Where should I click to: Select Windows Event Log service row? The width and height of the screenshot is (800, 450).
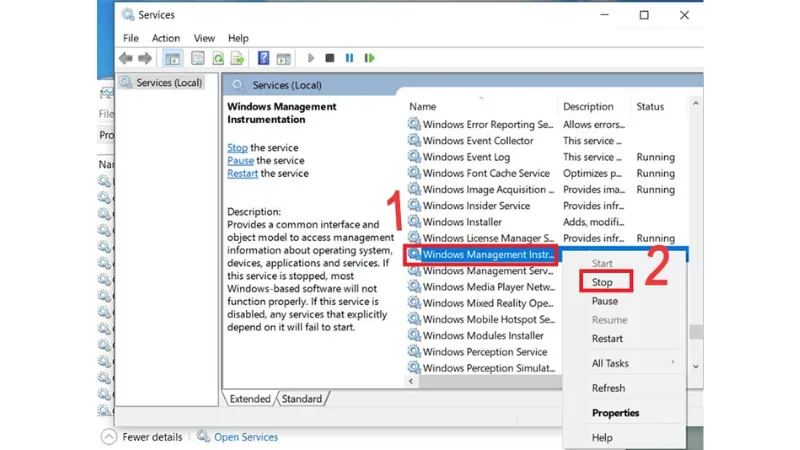tap(466, 157)
